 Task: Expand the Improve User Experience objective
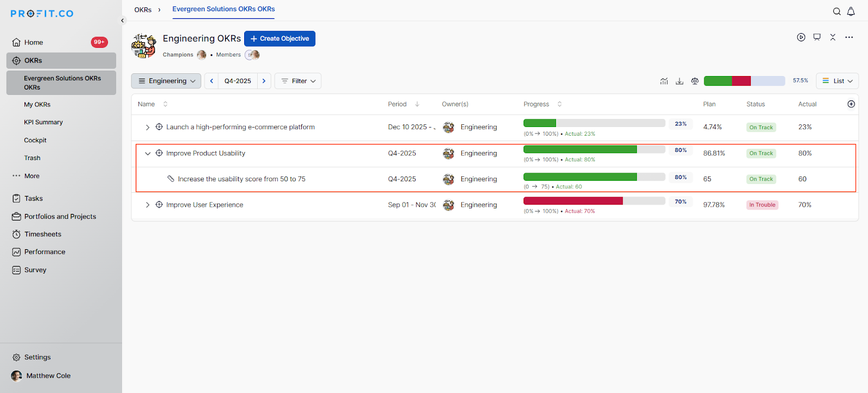click(x=148, y=205)
